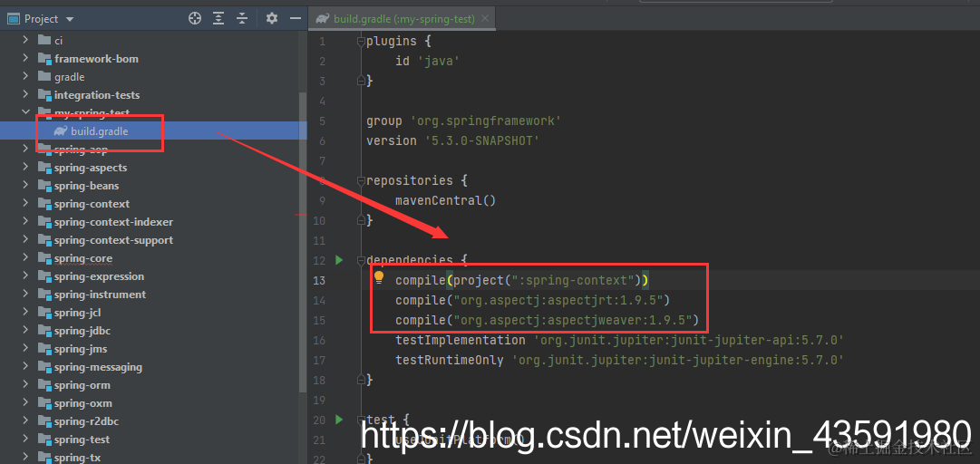Select the spring-messaging module

point(98,367)
